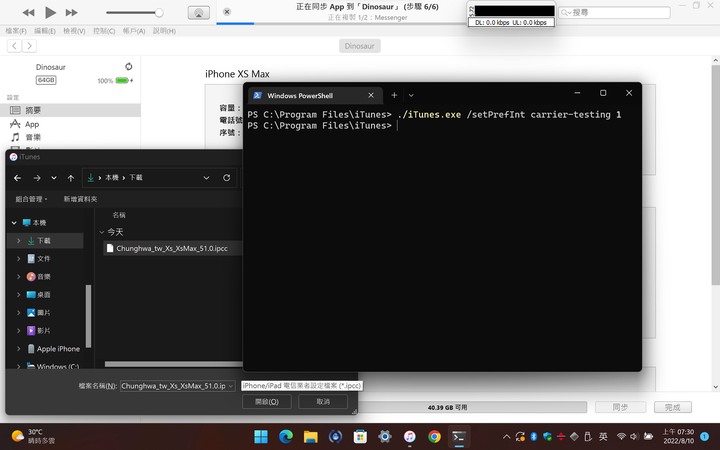This screenshot has width=720, height=450.
Task: Open the 控制(C) menu
Action: point(104,31)
